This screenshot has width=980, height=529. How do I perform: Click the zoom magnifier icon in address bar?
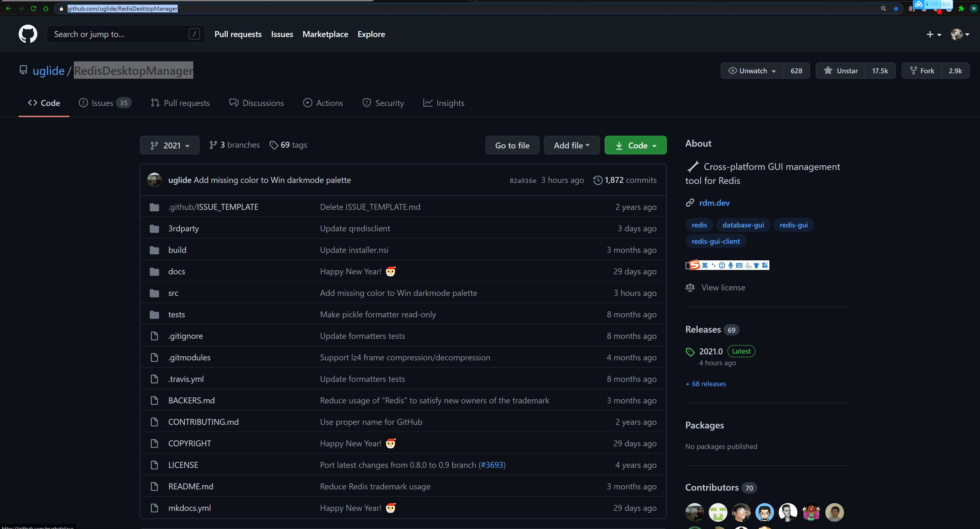click(x=883, y=8)
